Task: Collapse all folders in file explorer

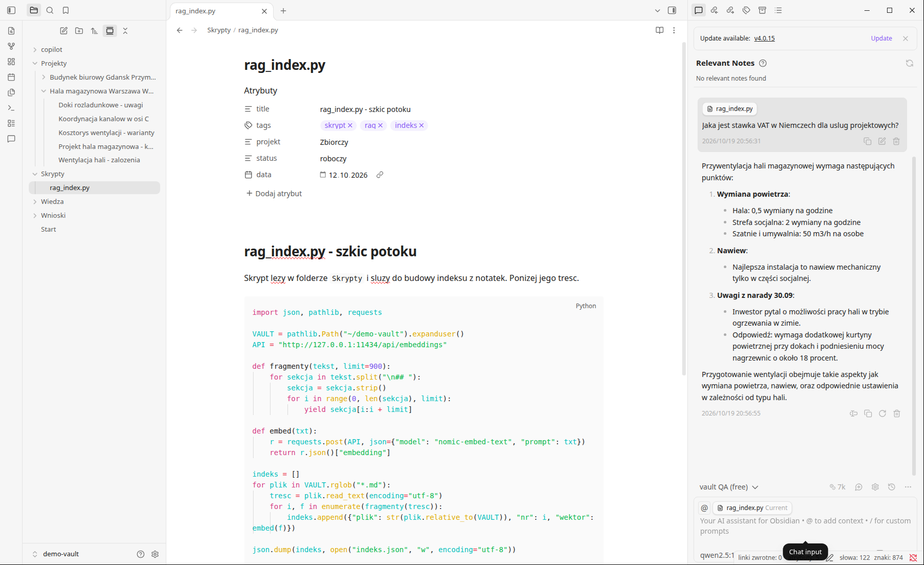Action: pos(125,31)
